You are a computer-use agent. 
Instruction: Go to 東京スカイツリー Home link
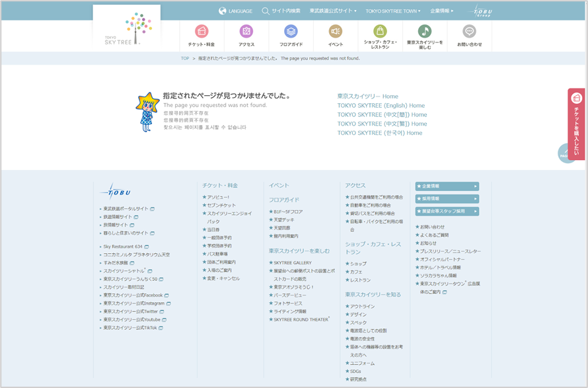click(367, 97)
